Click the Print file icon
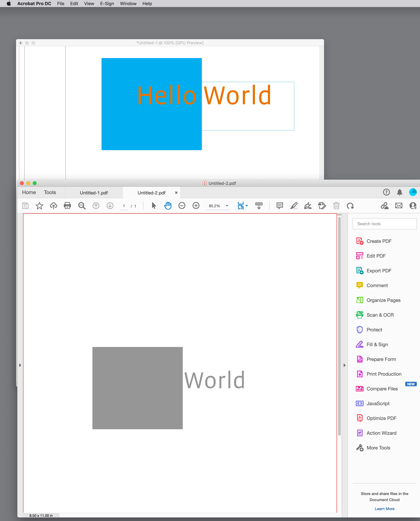The image size is (420, 521). coord(67,206)
